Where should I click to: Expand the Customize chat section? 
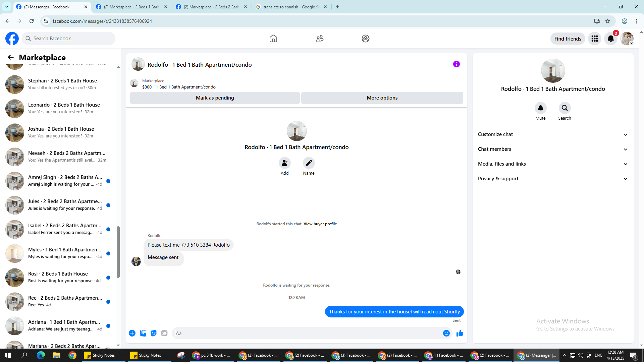553,134
